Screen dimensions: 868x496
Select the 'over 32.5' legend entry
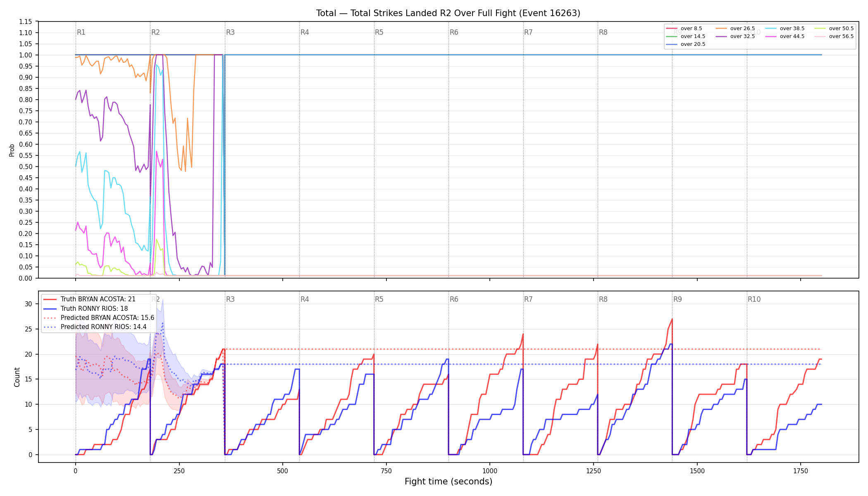[735, 36]
